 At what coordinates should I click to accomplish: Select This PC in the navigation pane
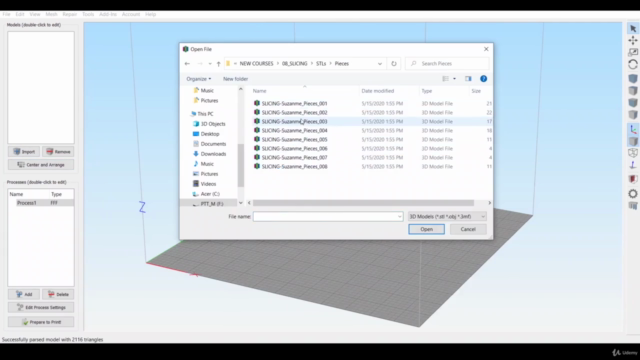point(202,114)
